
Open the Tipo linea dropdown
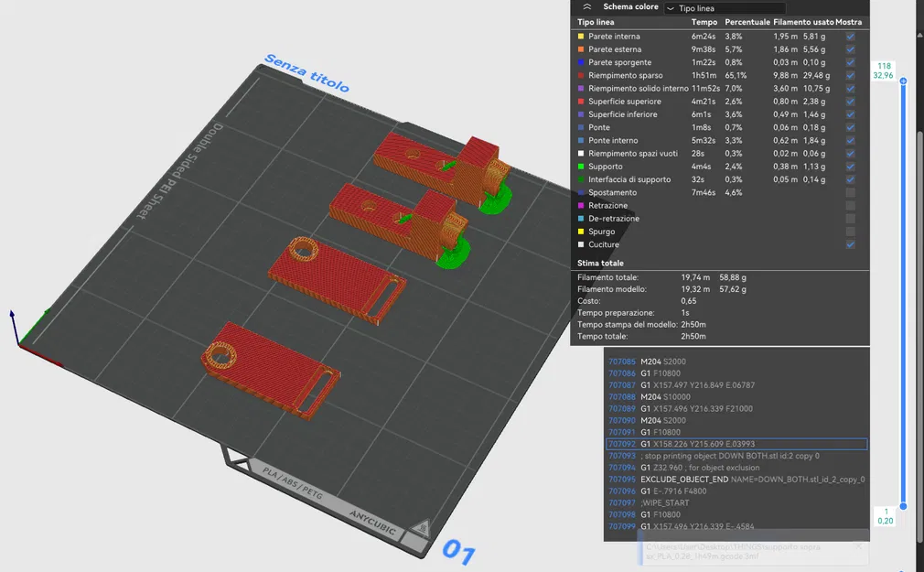pos(727,6)
